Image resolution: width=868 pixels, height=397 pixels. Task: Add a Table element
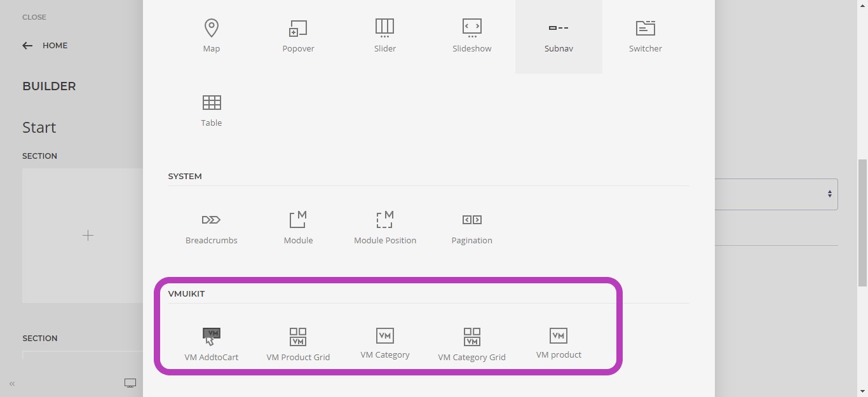211,111
